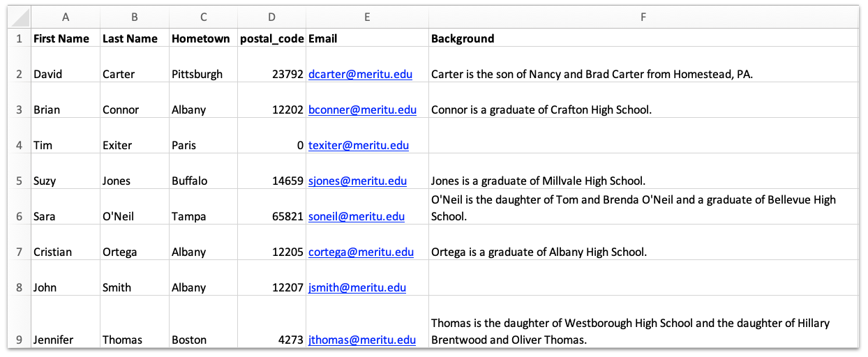868x357 pixels.
Task: Select the Buffalo hometown cell
Action: 203,172
